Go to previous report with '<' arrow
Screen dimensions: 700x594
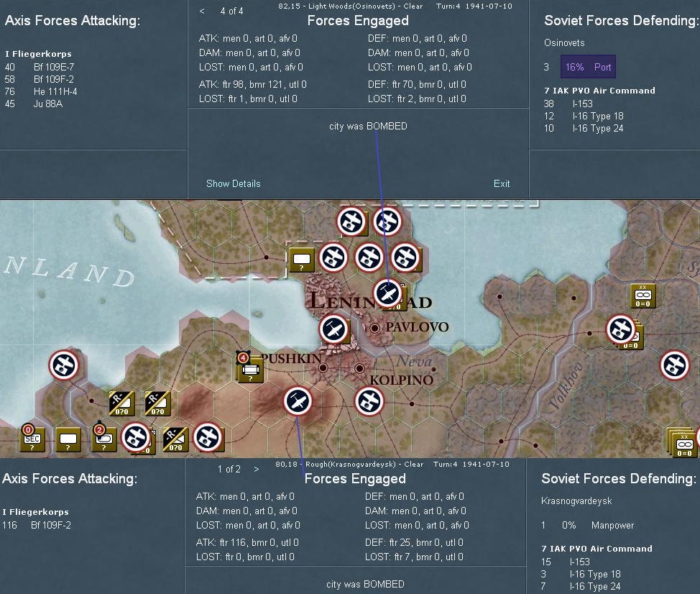[202, 11]
